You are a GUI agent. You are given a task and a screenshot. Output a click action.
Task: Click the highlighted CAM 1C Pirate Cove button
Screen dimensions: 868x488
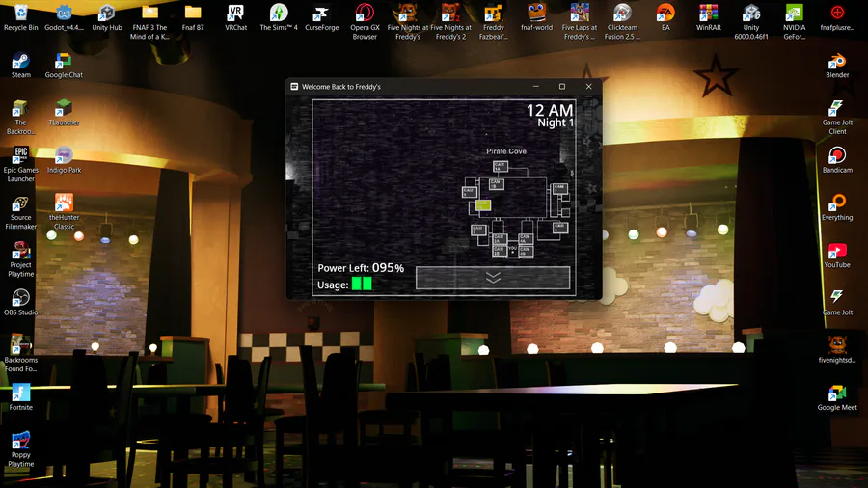(x=483, y=205)
